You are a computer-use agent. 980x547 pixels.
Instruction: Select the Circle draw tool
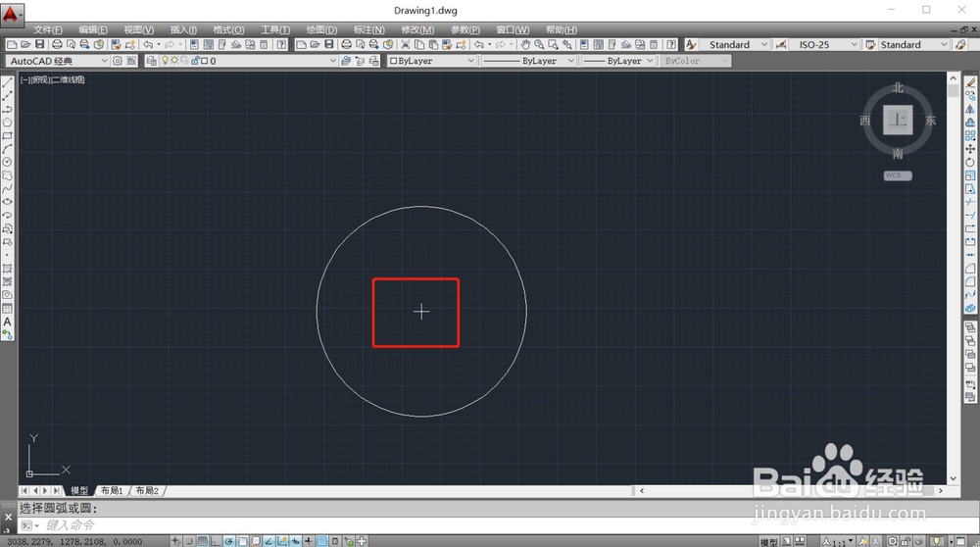(x=8, y=162)
